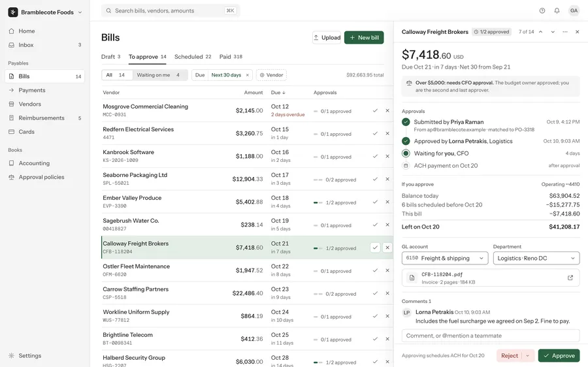Add a Vendor filter

pyautogui.click(x=271, y=75)
